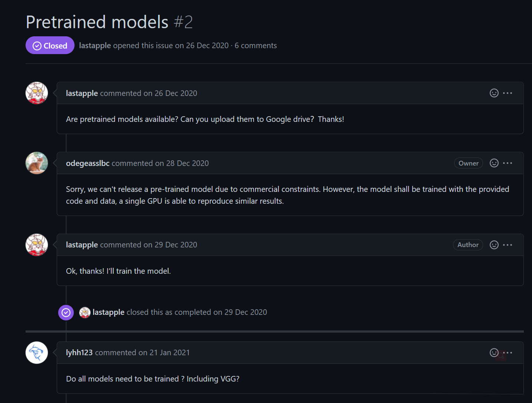
Task: Click the "on 21 Jan 2021" timestamp
Action: (164, 353)
